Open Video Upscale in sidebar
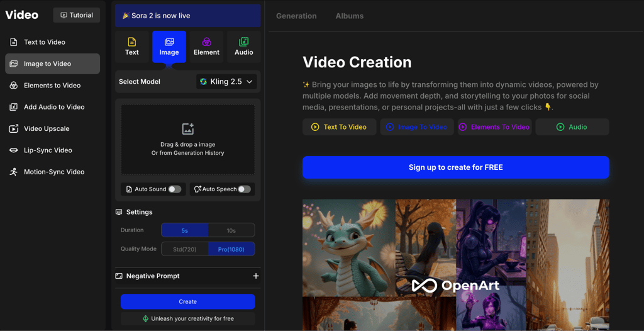 [53, 129]
